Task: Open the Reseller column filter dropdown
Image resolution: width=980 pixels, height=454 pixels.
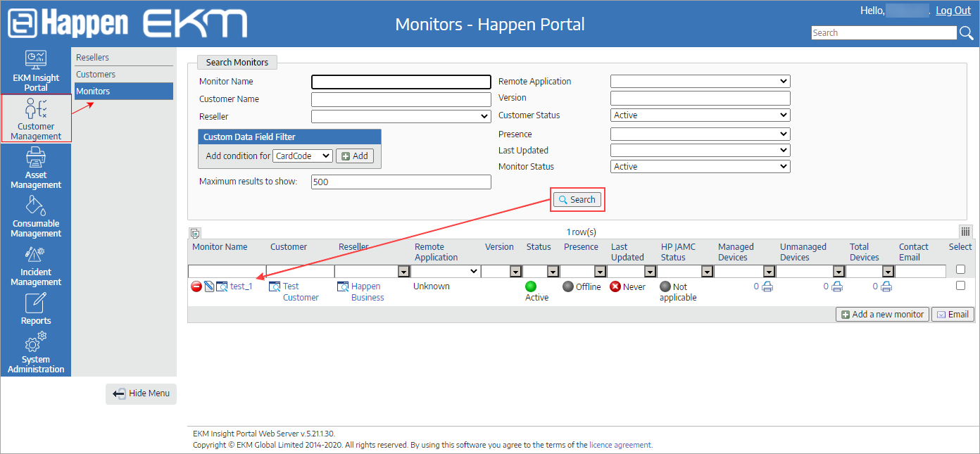Action: (403, 272)
